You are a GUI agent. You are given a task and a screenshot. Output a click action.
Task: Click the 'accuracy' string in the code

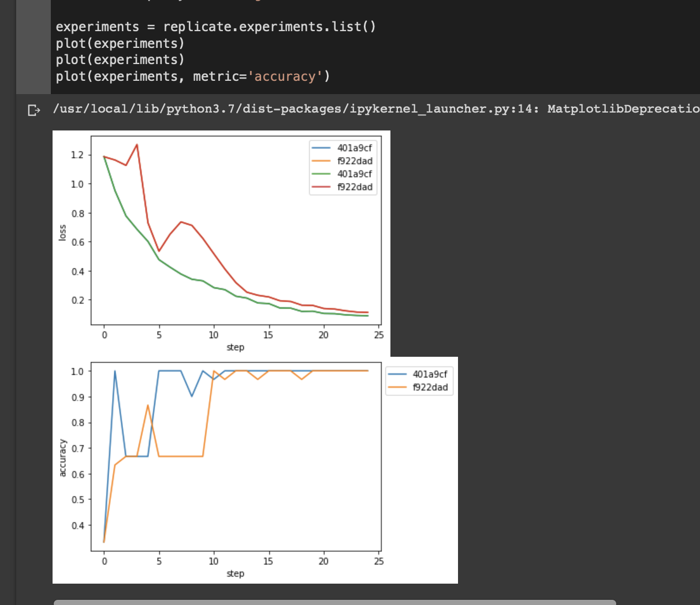285,76
